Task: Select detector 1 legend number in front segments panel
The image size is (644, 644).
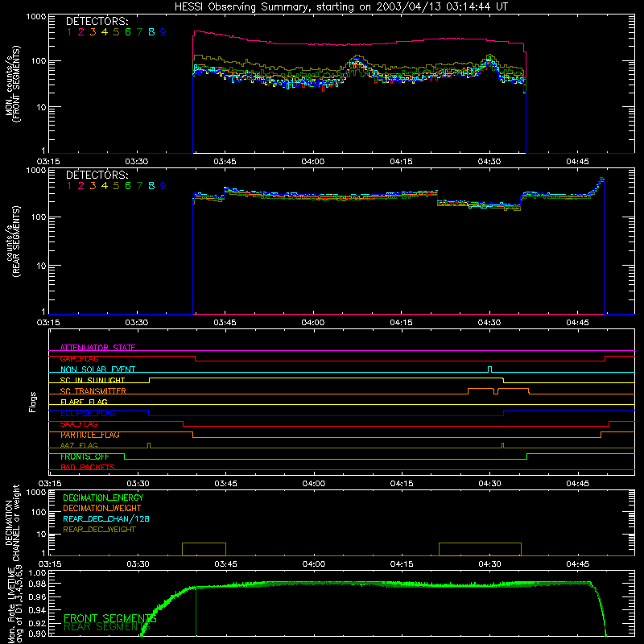Action: pos(69,32)
